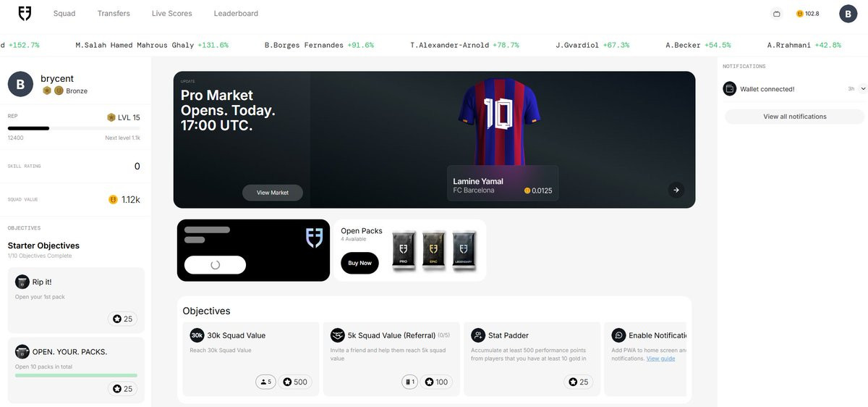Screen dimensions: 868x407
Task: Click the large brycent B avatar
Action: coord(20,84)
